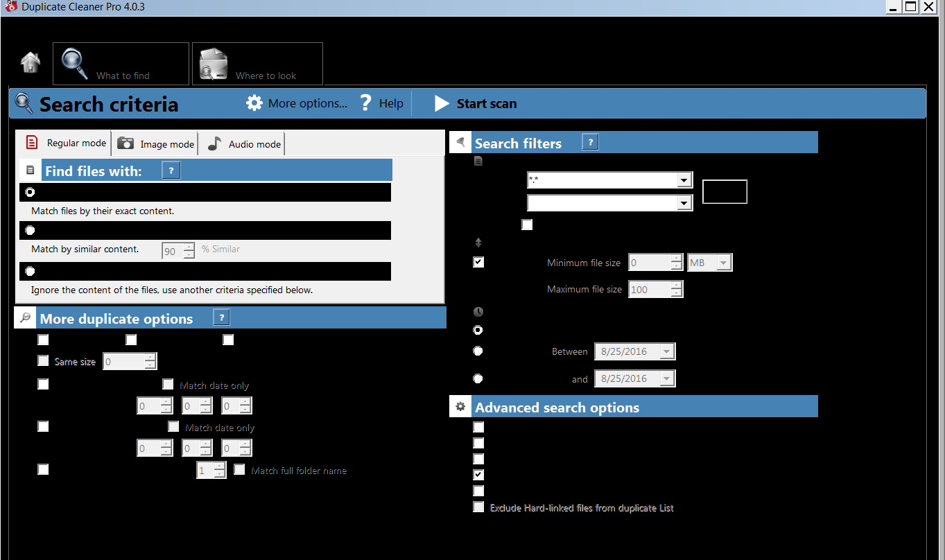Screen dimensions: 945x560
Task: Open help for Search filters section
Action: coord(590,143)
